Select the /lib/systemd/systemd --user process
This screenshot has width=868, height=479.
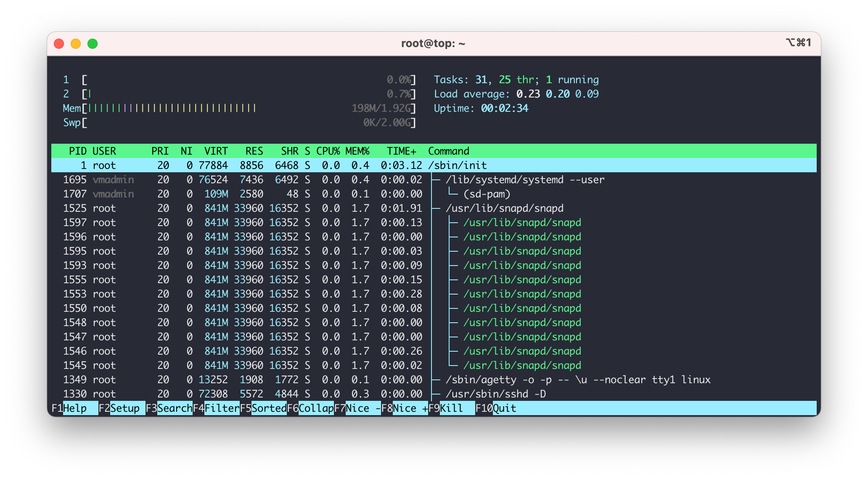click(x=434, y=179)
